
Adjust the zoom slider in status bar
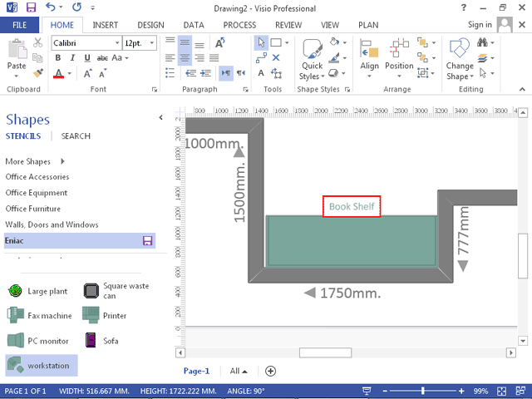pos(423,391)
